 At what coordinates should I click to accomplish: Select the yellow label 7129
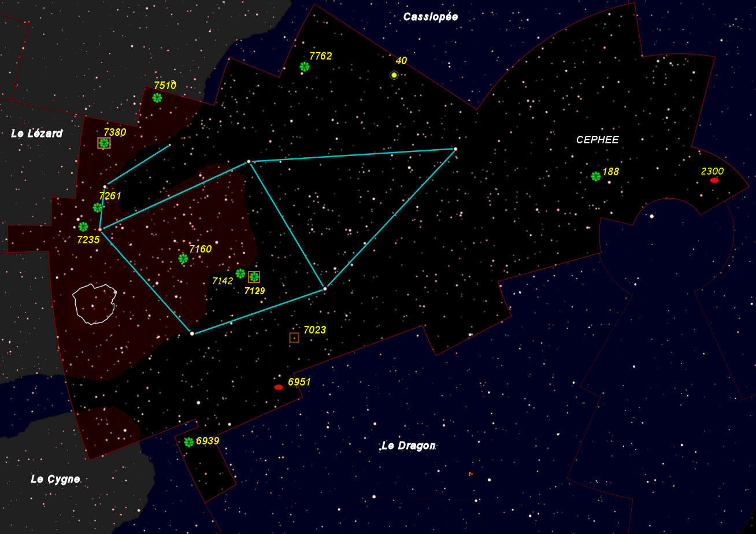254,291
